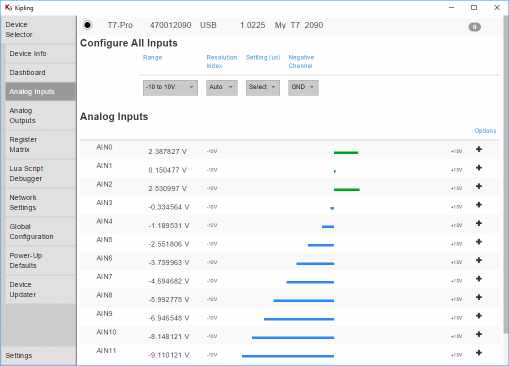
Task: Open the -10 to 10V Range dropdown
Action: pyautogui.click(x=170, y=88)
